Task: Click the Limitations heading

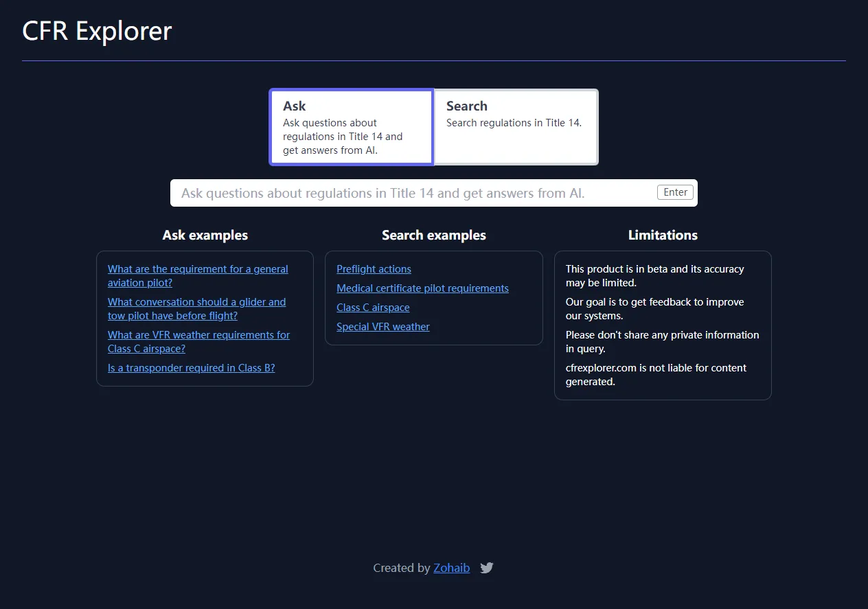Action: click(662, 235)
